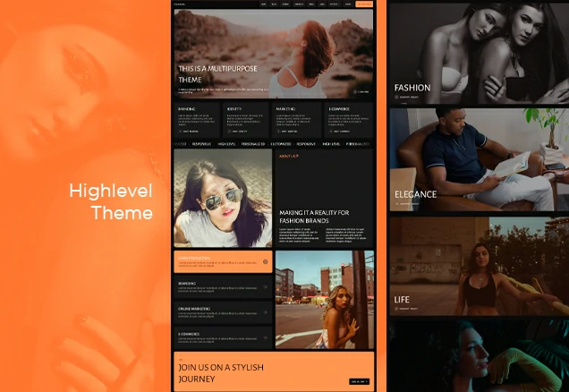This screenshot has width=569, height=392.
Task: Click the discover link under Fashion
Action: pos(406,98)
